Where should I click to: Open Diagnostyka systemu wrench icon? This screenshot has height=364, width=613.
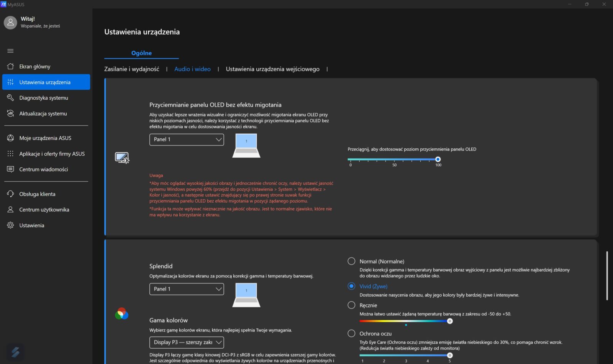point(10,98)
